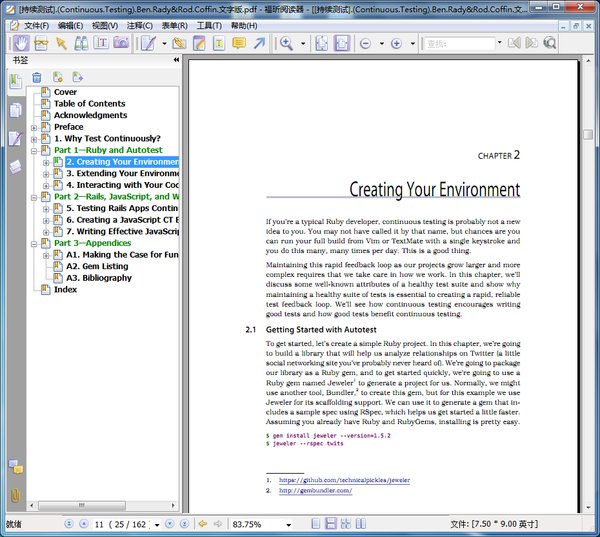Delete bookmark using the trash icon
Viewport: 600px width, 537px height.
coord(37,77)
